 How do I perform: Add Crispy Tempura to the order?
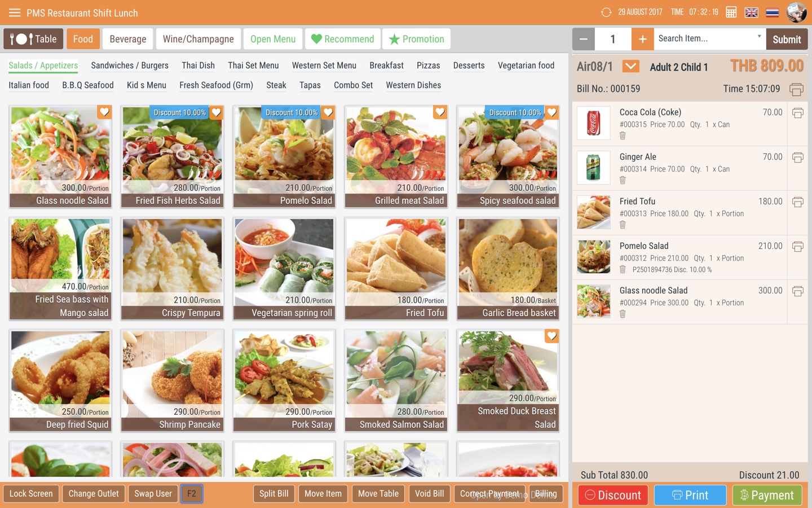tap(173, 268)
